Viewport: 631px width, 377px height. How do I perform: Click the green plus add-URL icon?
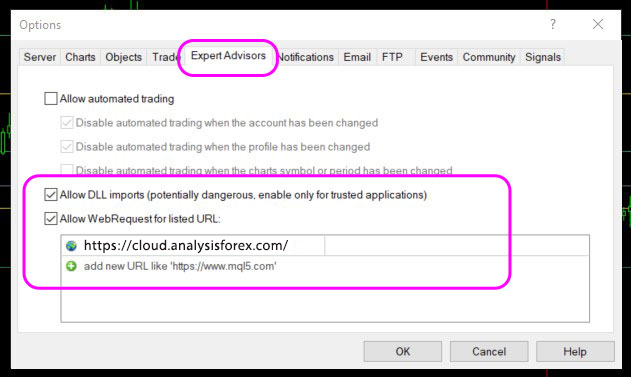71,266
